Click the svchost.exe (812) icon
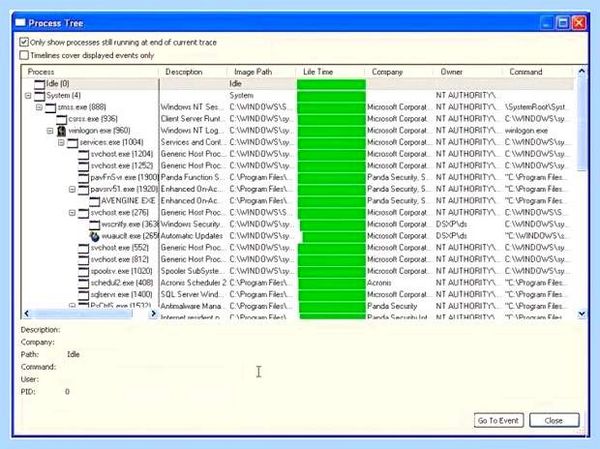600x449 pixels. (84, 260)
